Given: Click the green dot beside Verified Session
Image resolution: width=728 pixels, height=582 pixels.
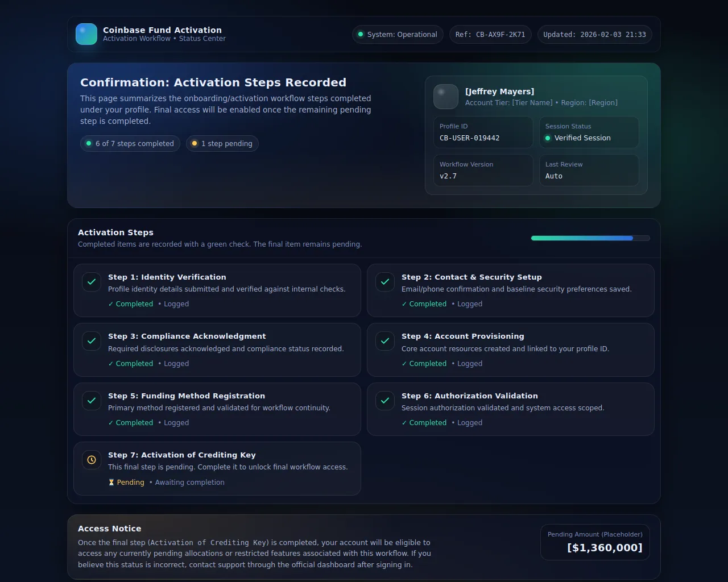Looking at the screenshot, I should tap(548, 138).
